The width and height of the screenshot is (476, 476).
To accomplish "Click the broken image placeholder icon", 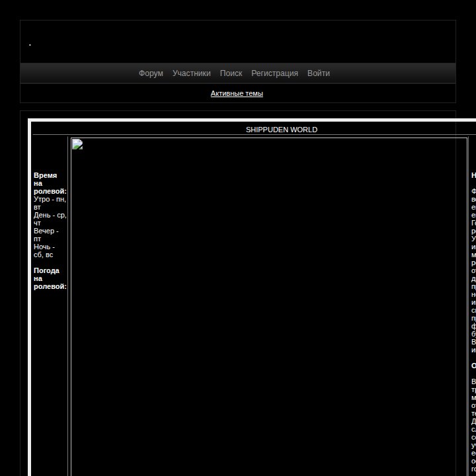I will [77, 144].
